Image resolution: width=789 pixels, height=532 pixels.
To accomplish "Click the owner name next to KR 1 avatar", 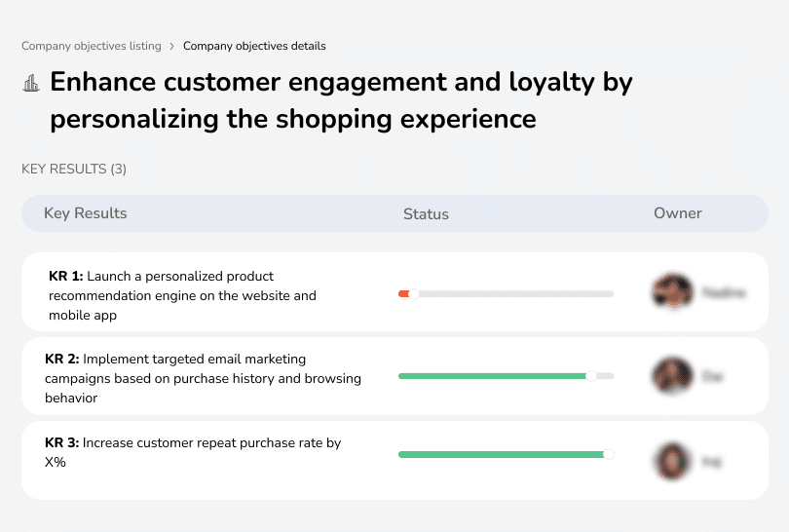I will (724, 292).
